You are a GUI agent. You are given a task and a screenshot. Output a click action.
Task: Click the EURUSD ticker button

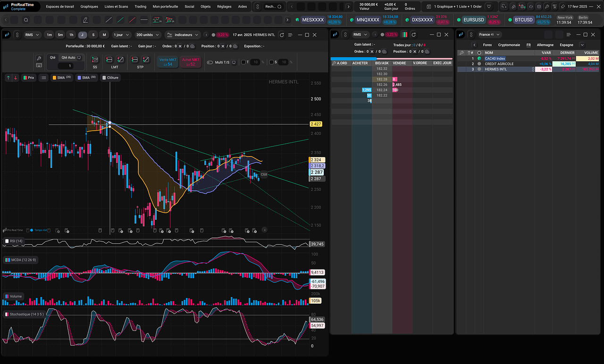coord(474,20)
